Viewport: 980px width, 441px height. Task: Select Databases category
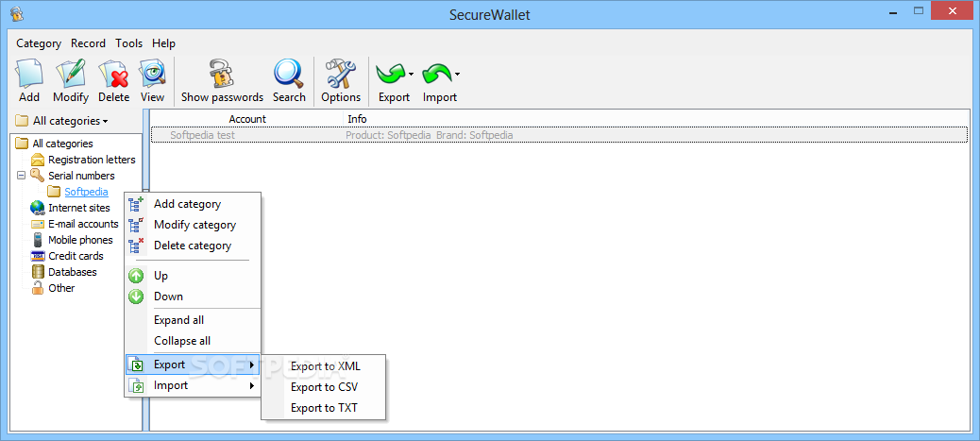(x=73, y=272)
